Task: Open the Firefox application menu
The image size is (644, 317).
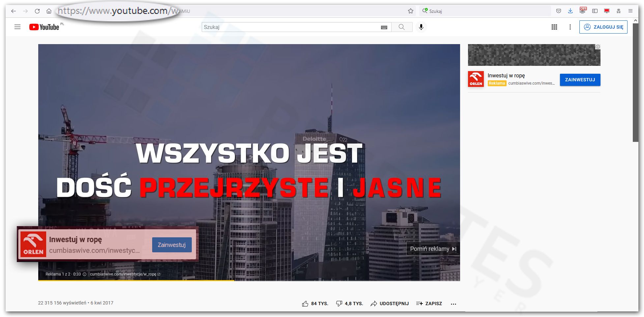Action: tap(630, 11)
